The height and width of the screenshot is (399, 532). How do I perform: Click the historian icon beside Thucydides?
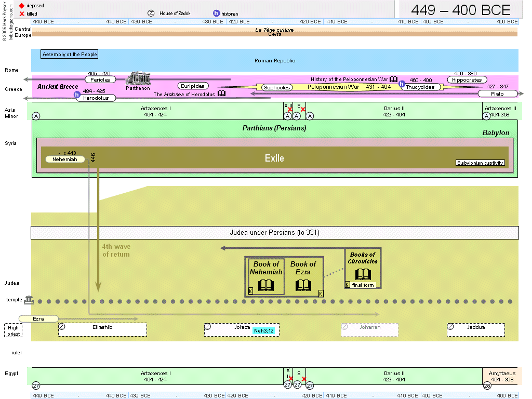(x=402, y=84)
